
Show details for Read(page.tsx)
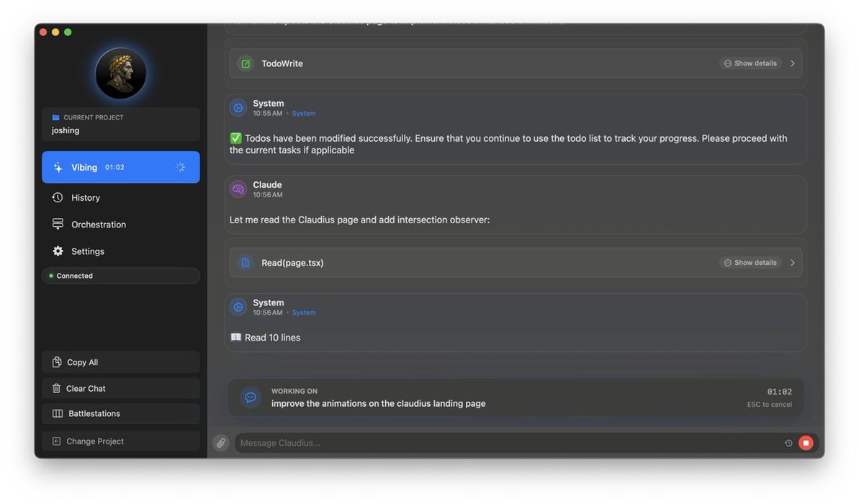click(x=750, y=263)
